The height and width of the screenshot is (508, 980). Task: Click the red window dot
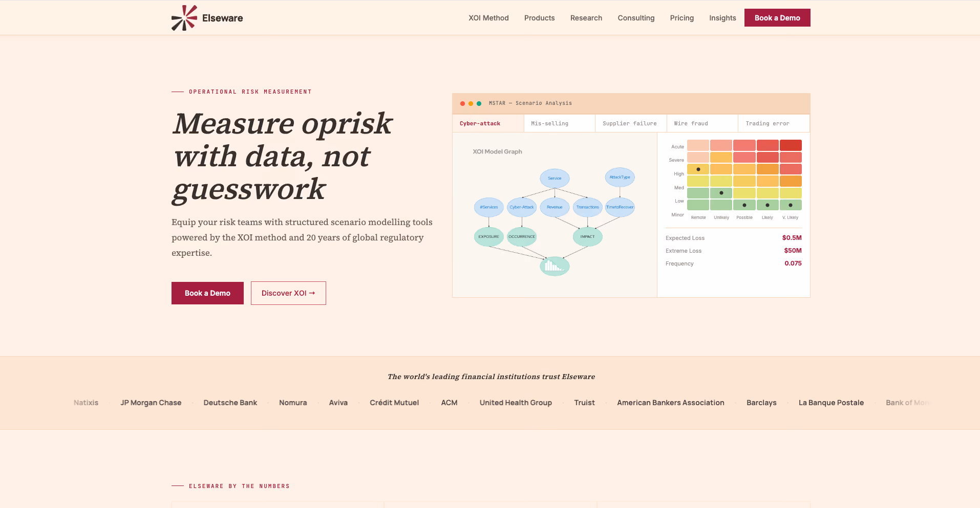point(462,103)
